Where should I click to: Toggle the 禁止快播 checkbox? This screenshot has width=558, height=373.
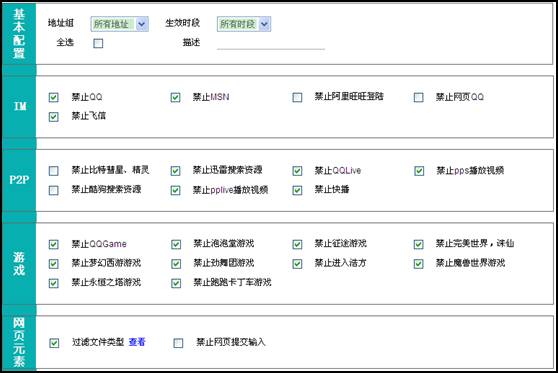tap(297, 190)
